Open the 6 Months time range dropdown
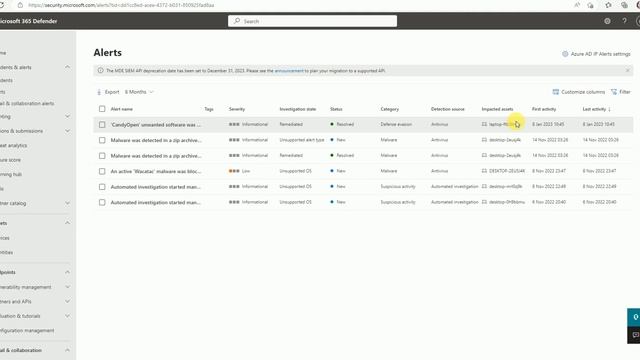 [139, 92]
